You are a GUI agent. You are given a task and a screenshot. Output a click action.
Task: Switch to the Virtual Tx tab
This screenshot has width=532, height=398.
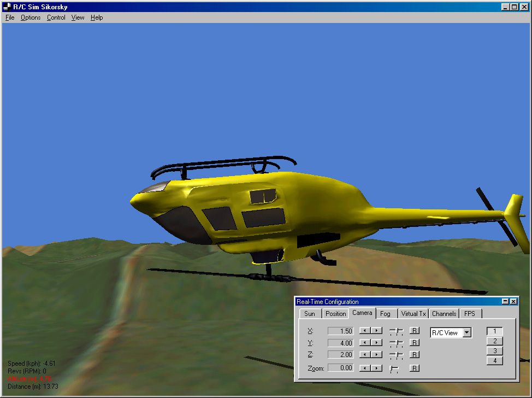413,314
